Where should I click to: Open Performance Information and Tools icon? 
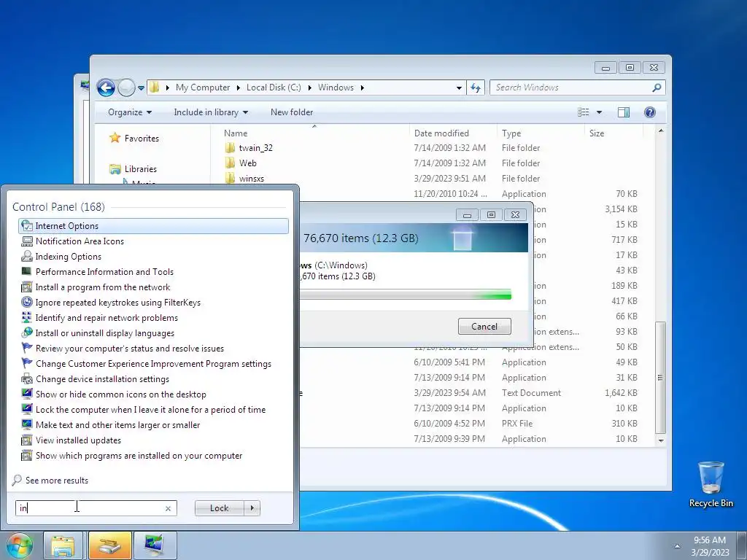click(x=27, y=271)
